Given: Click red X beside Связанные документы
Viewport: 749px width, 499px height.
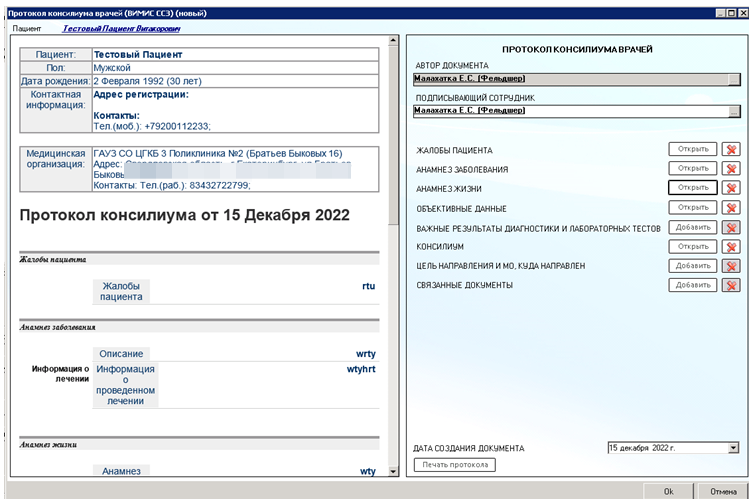Looking at the screenshot, I should [x=731, y=286].
